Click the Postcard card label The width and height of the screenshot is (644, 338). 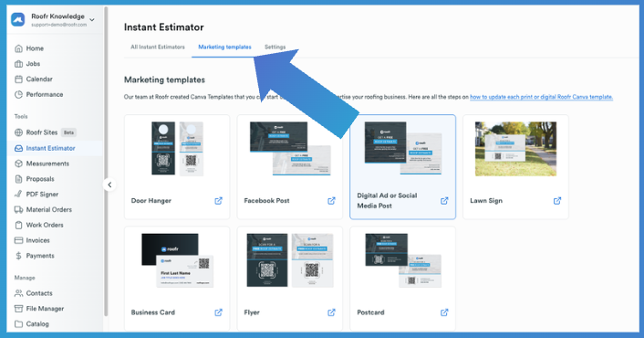click(371, 312)
